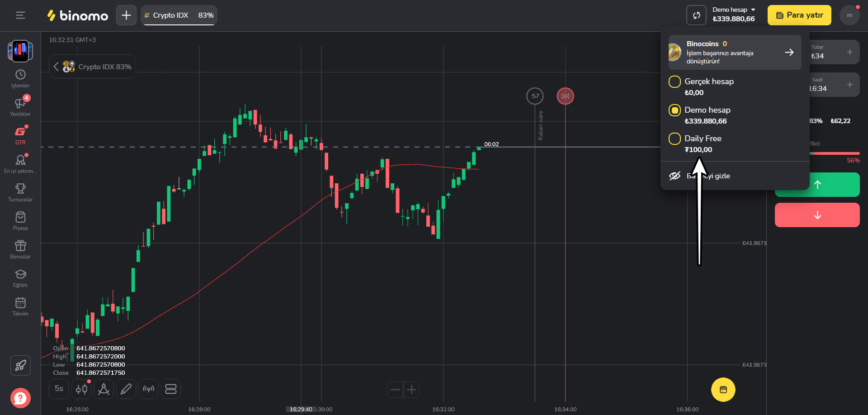Select the Gerçek hesap radio button
The image size is (868, 415).
tap(675, 82)
